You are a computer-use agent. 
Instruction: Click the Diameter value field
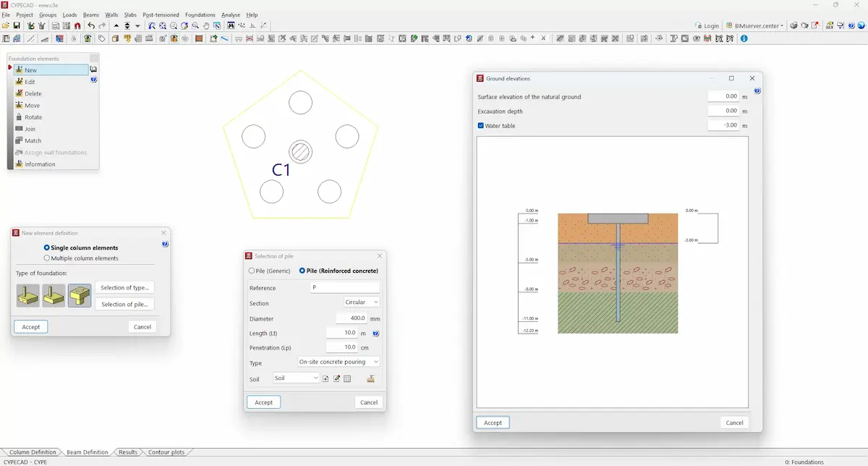[352, 318]
